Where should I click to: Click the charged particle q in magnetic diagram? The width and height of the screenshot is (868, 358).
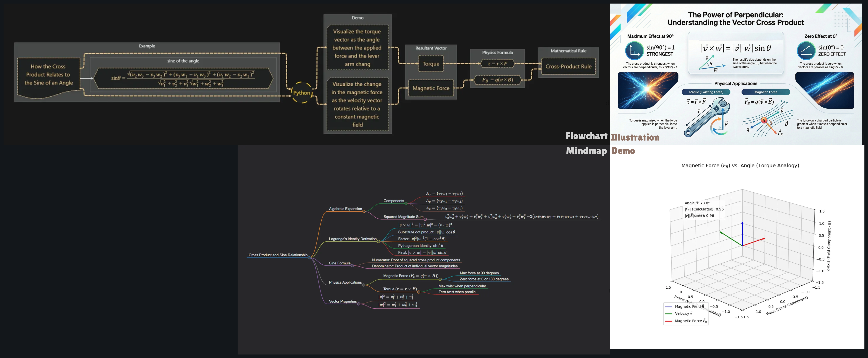764,120
